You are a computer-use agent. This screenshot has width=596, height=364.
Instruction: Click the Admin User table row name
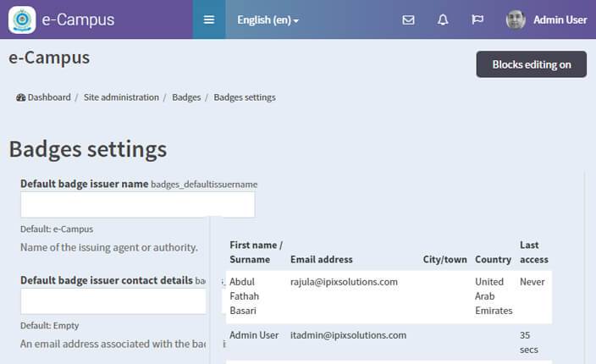(x=254, y=335)
